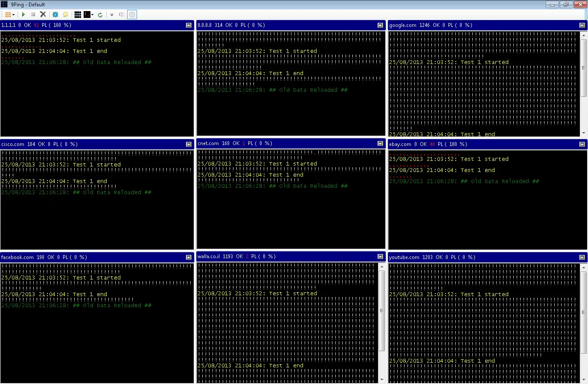The image size is (588, 384).
Task: Maximize the 8.8.8.8 ping pane
Action: 380,25
